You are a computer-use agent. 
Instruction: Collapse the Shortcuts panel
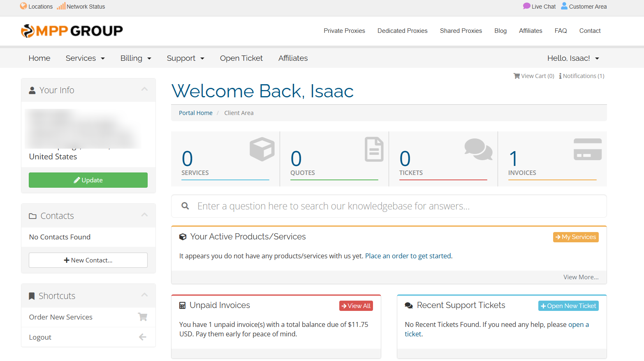(144, 295)
